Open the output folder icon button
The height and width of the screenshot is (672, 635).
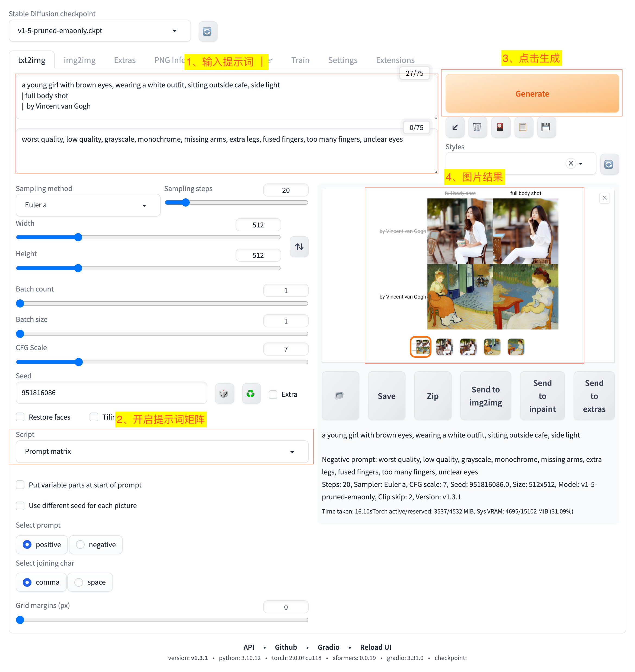click(340, 395)
